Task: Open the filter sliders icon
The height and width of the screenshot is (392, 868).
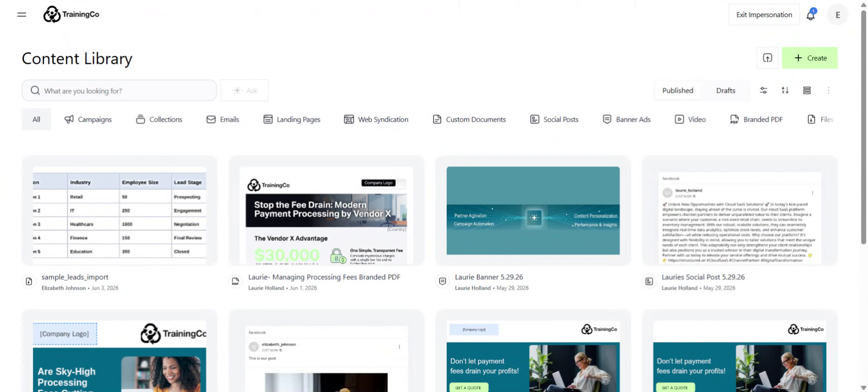Action: coord(764,90)
